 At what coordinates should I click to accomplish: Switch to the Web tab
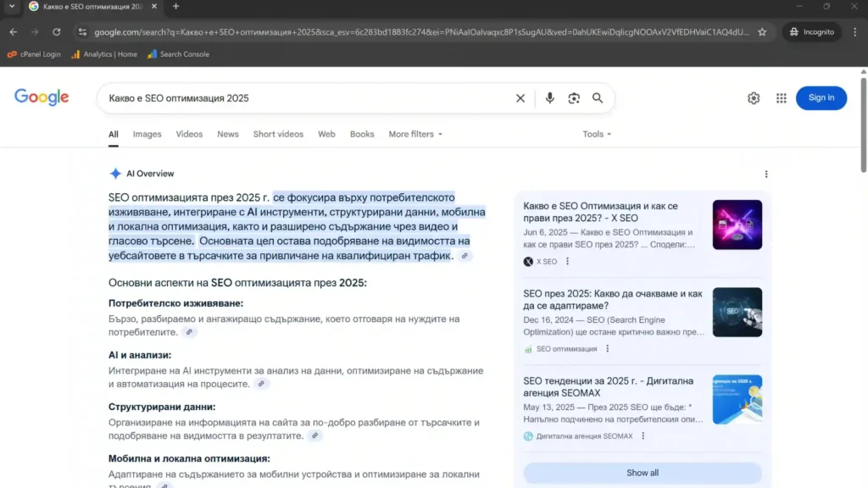point(326,134)
